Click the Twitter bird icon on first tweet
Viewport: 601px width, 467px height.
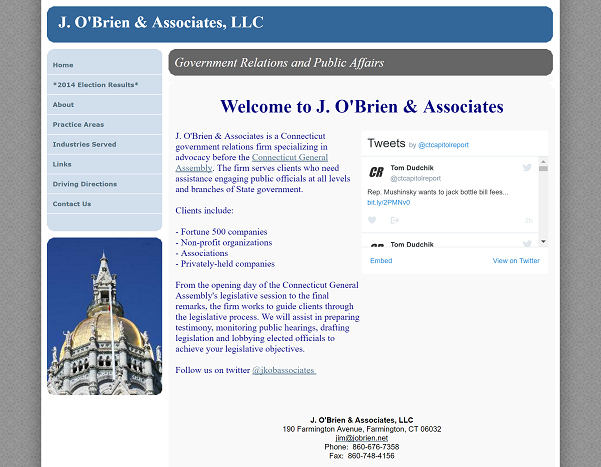(x=527, y=167)
